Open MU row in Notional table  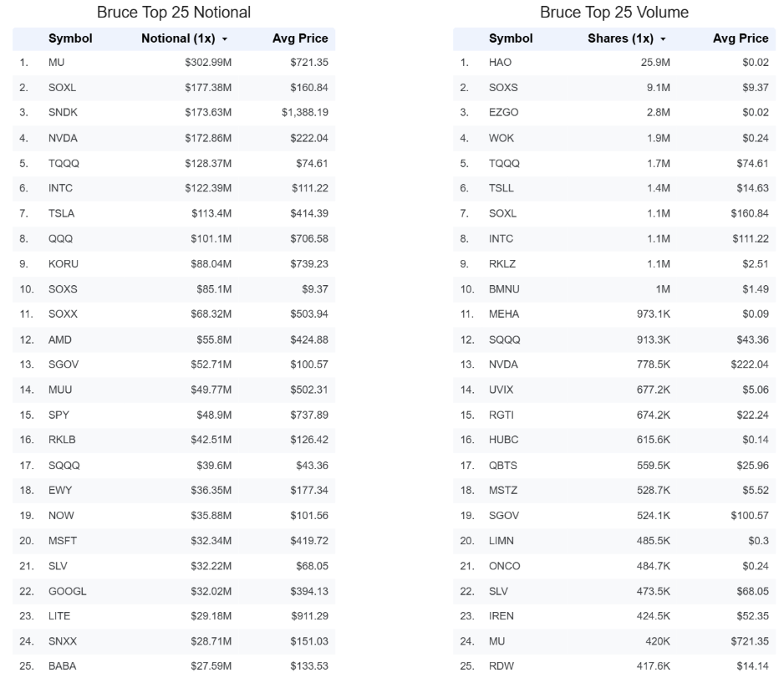point(174,63)
